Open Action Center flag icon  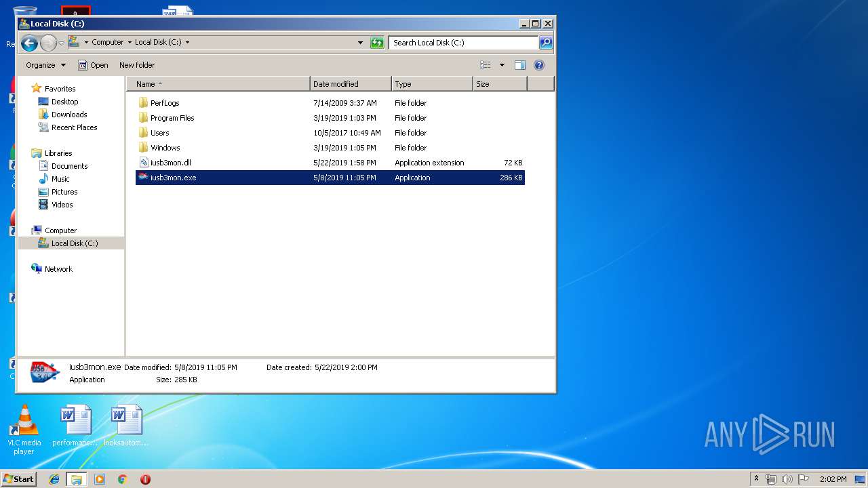point(804,479)
